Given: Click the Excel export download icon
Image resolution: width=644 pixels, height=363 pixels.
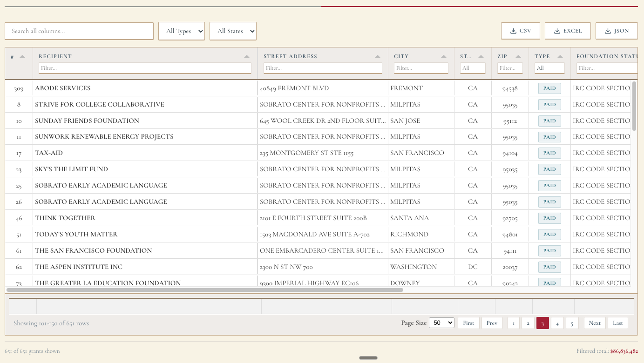Looking at the screenshot, I should pyautogui.click(x=557, y=31).
